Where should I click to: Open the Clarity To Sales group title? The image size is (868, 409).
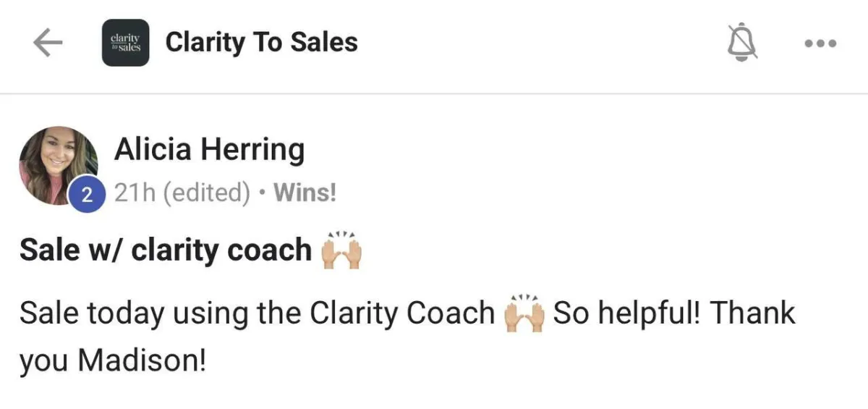point(262,43)
